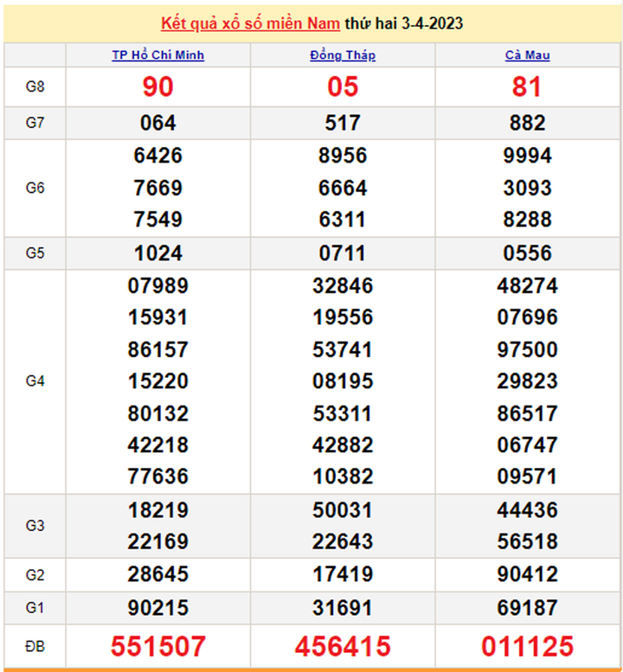
Task: Click special prize number 551507
Action: (x=157, y=646)
